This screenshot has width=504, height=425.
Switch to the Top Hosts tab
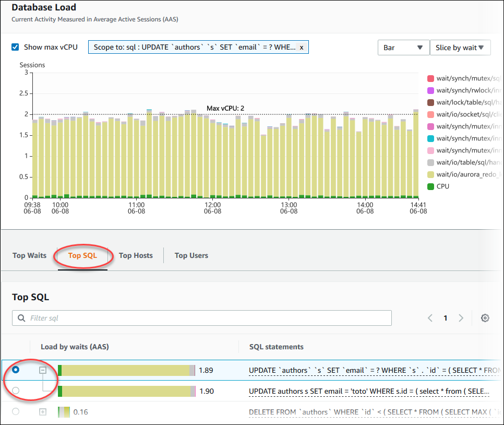(136, 255)
